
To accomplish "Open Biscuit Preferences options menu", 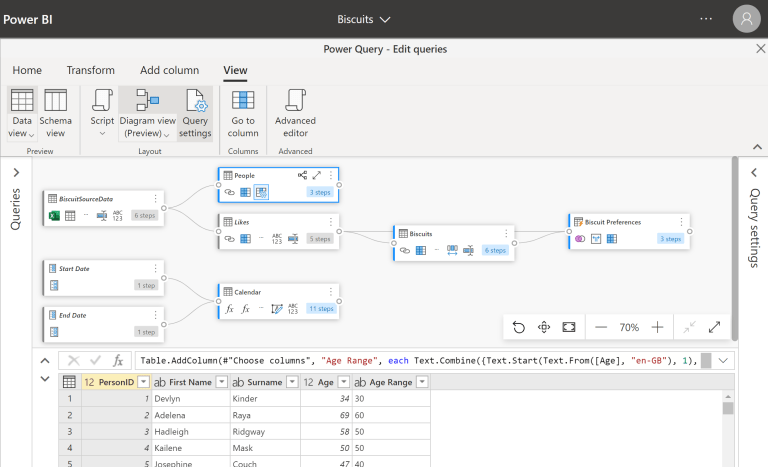I will click(681, 221).
